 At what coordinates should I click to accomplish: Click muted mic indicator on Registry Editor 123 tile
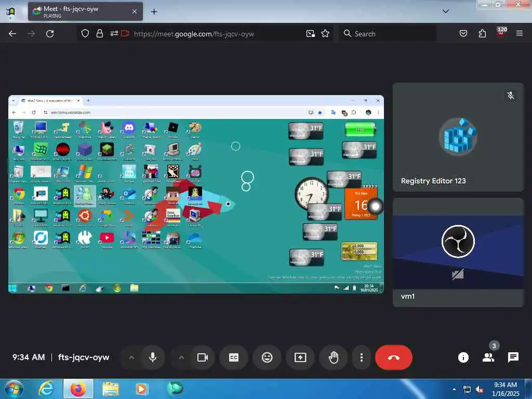click(511, 96)
